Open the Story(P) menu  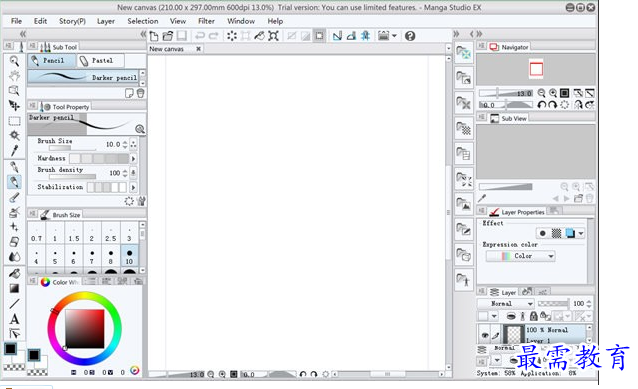(72, 21)
